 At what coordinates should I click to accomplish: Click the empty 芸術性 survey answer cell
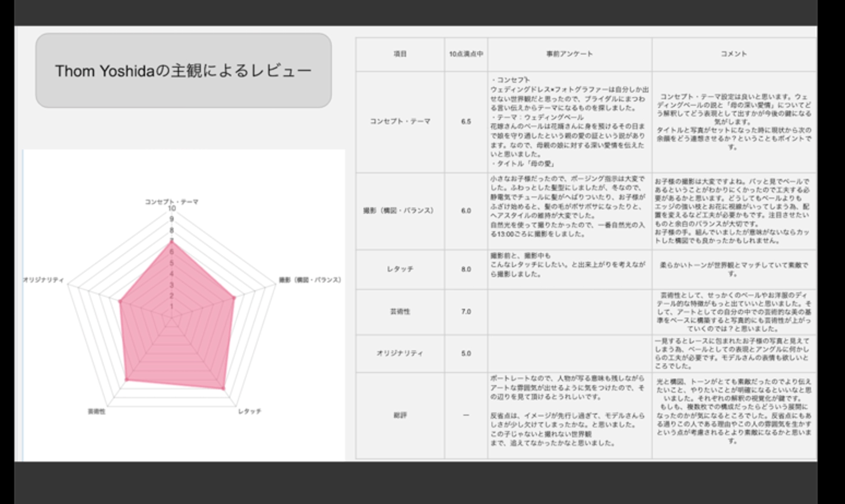click(569, 311)
